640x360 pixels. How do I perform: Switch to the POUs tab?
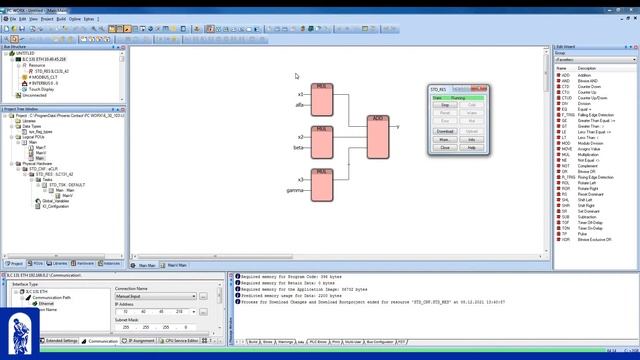[35, 263]
